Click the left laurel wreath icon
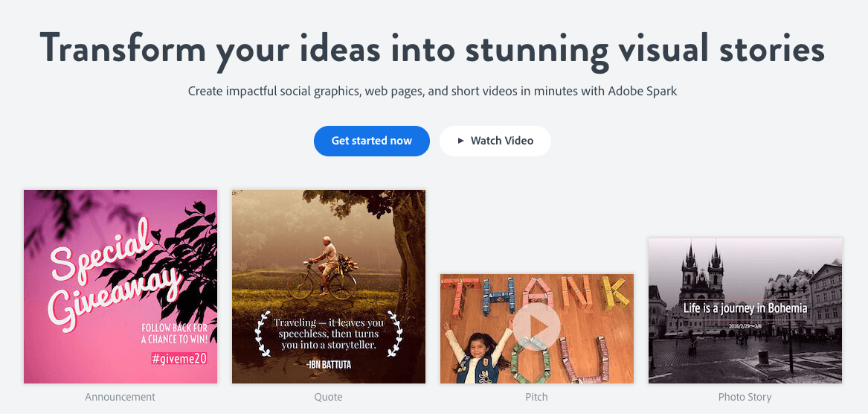This screenshot has width=868, height=414. coord(263,334)
